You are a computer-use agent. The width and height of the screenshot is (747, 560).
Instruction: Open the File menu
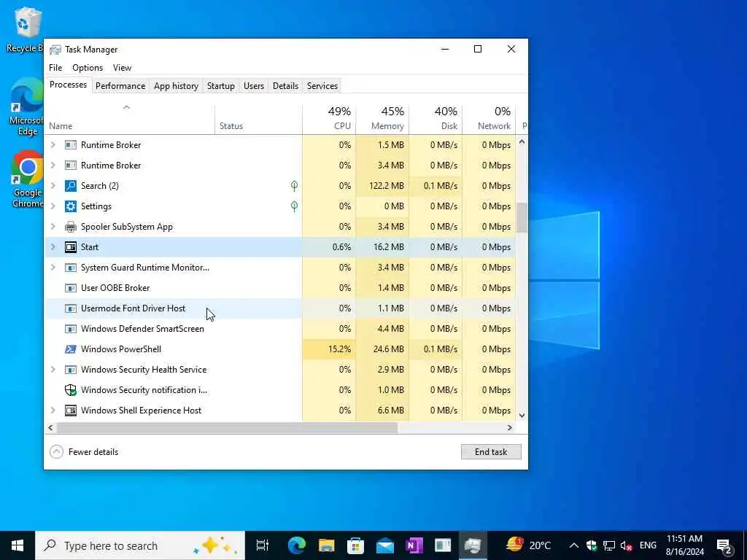pos(55,68)
